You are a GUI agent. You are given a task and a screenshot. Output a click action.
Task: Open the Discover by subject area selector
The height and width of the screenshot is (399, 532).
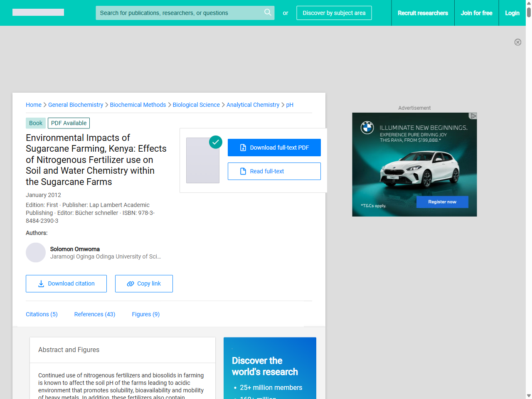334,13
